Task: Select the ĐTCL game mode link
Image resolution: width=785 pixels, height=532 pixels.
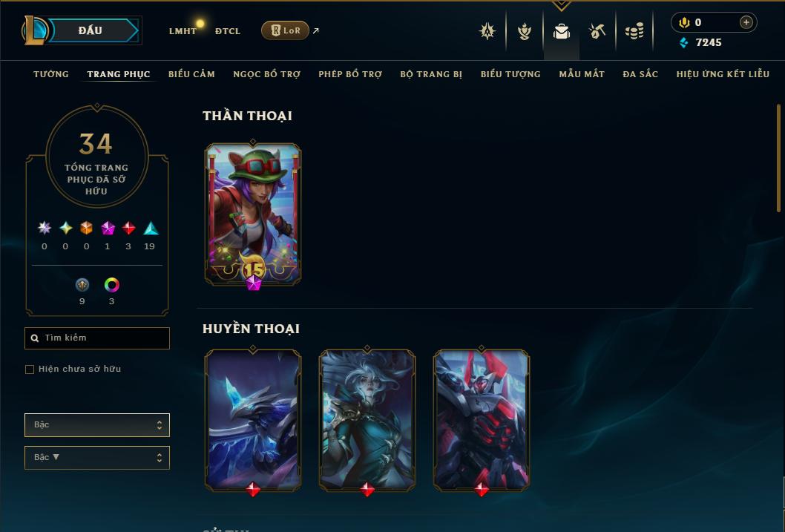Action: tap(228, 31)
